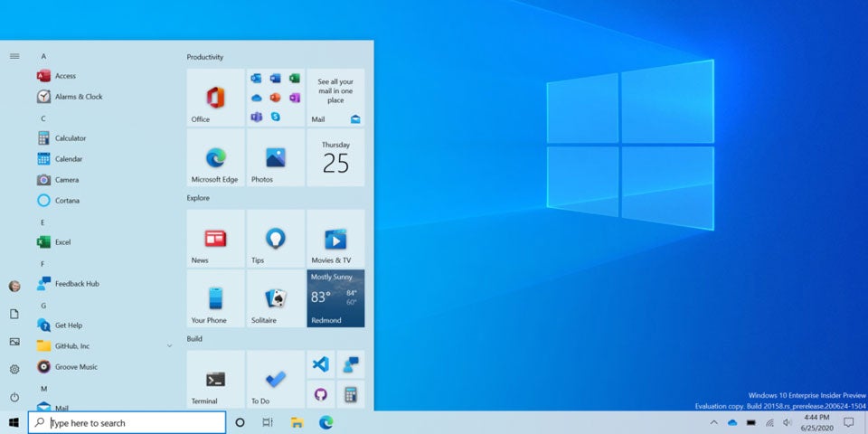
Task: Open Settings gear in Start sidebar
Action: pos(14,369)
